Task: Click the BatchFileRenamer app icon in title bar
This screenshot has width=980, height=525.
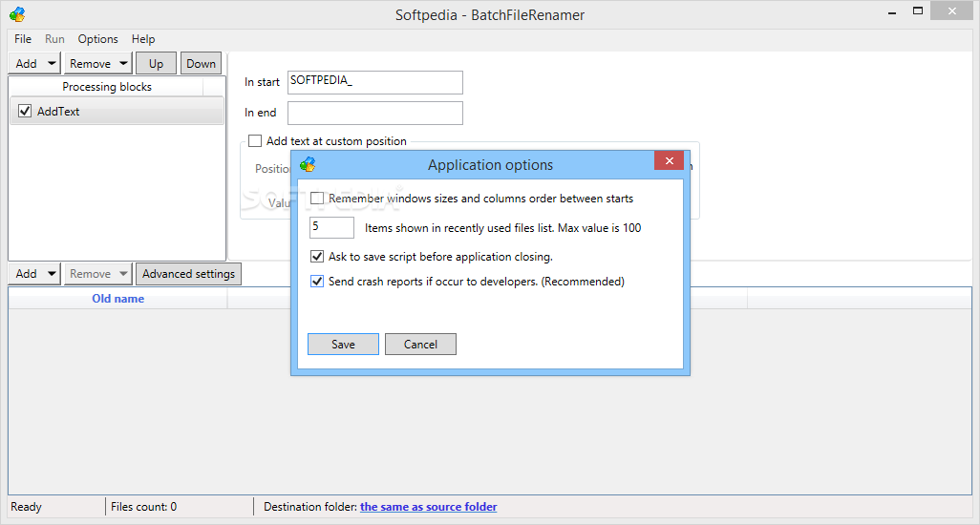Action: pyautogui.click(x=17, y=13)
